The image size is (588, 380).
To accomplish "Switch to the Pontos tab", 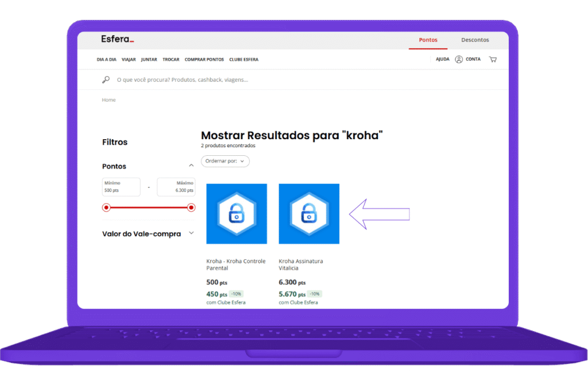I will 428,40.
